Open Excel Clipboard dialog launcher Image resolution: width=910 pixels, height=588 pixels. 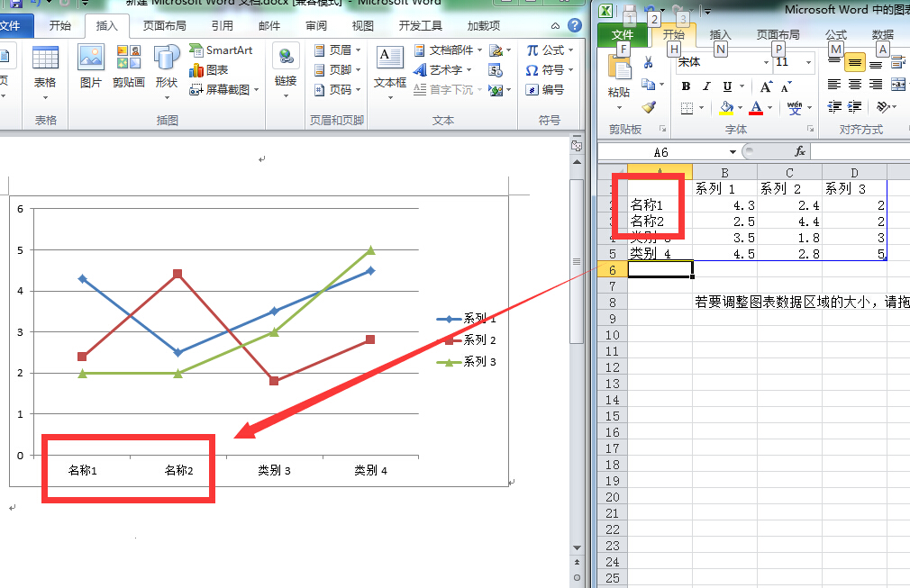(x=662, y=129)
